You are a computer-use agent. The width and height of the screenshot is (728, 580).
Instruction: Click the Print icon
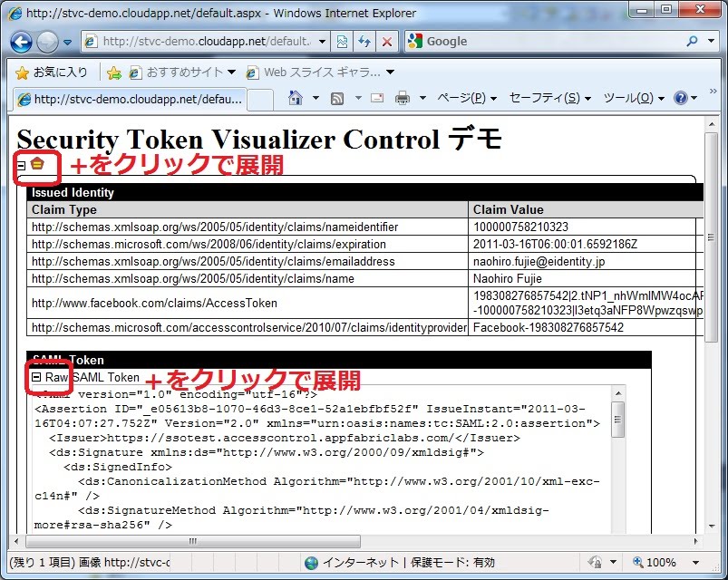coord(402,98)
